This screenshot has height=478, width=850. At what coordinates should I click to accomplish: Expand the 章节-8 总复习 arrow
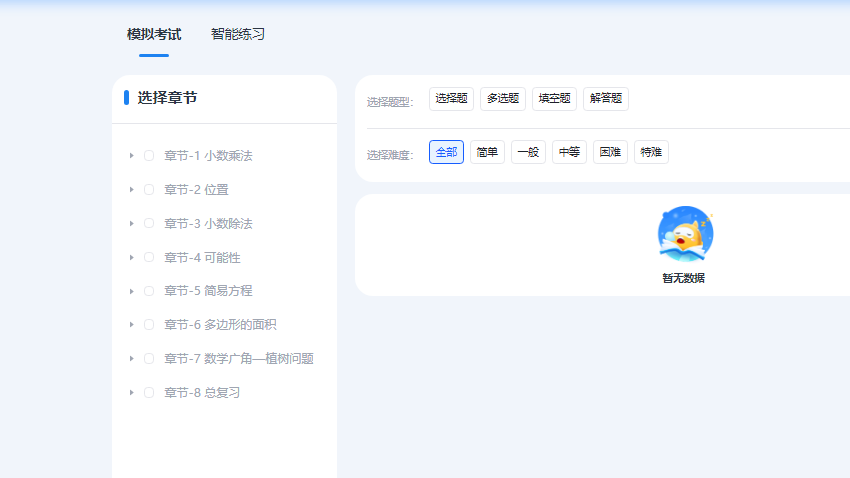[x=131, y=393]
